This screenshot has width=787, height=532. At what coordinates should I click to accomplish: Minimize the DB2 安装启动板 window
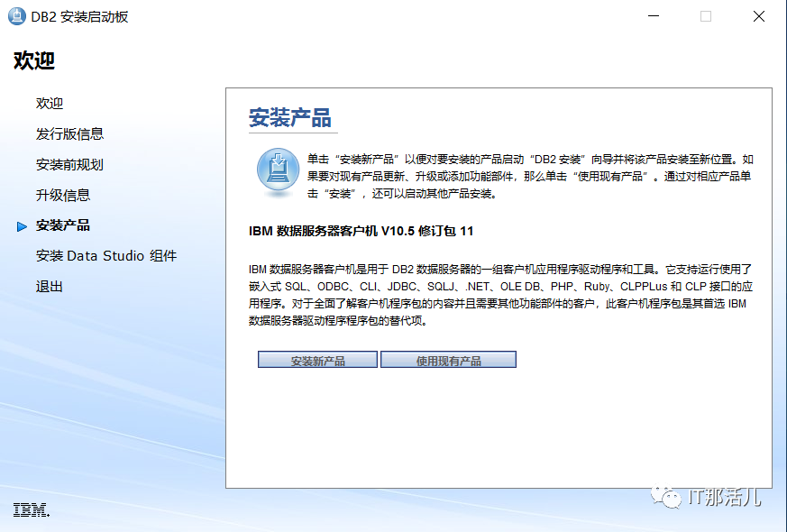(654, 16)
